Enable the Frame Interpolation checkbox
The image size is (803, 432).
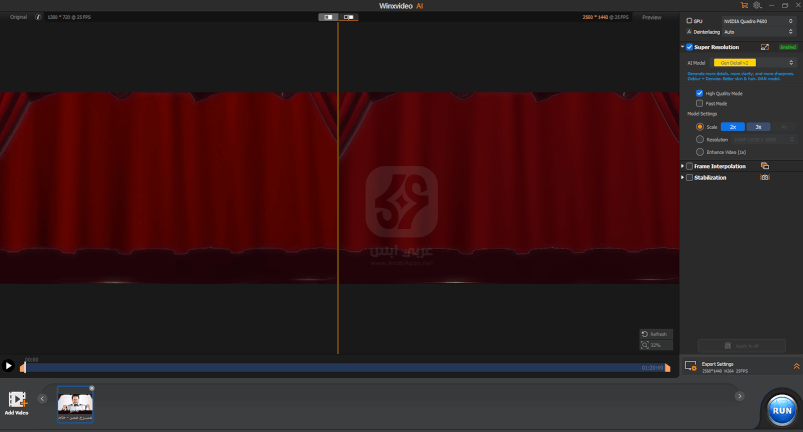689,165
